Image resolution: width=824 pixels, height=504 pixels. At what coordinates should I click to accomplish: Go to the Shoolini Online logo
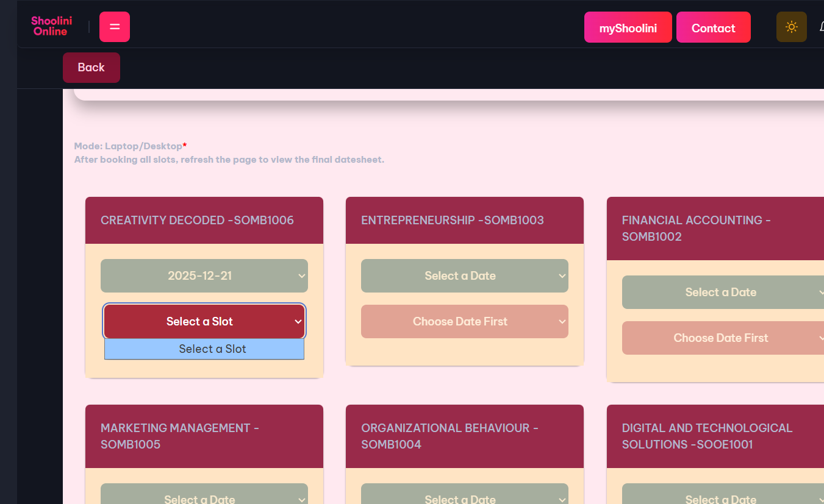pyautogui.click(x=51, y=26)
